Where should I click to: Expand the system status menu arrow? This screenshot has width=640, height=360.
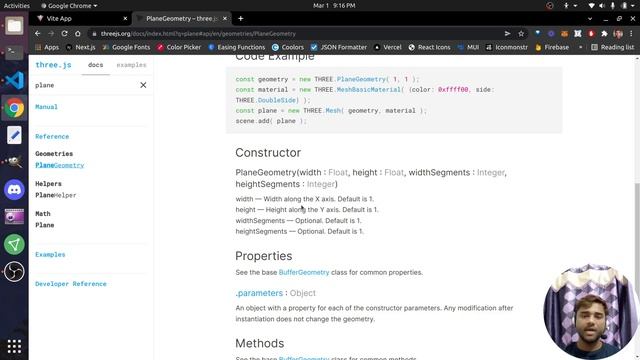pos(635,6)
